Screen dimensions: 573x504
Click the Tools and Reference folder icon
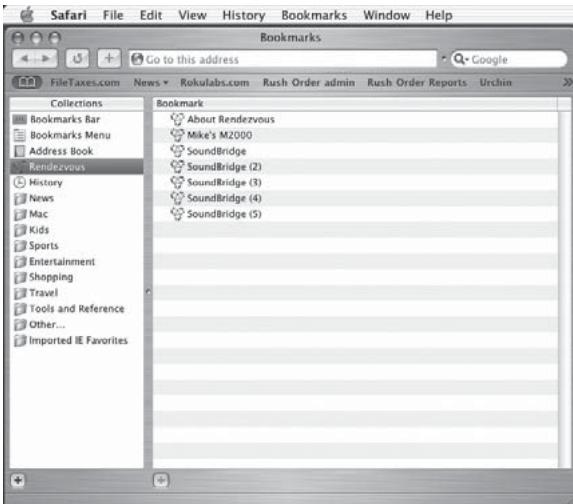pos(20,309)
